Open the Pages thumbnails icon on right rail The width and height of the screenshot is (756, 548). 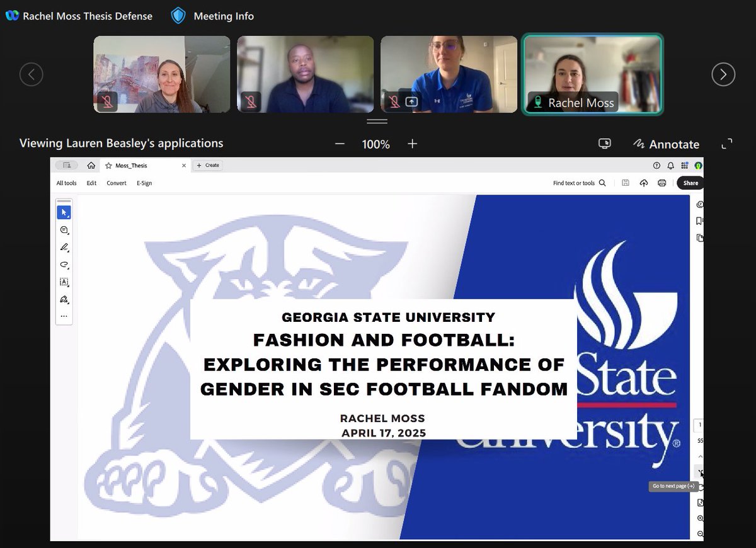coord(700,238)
